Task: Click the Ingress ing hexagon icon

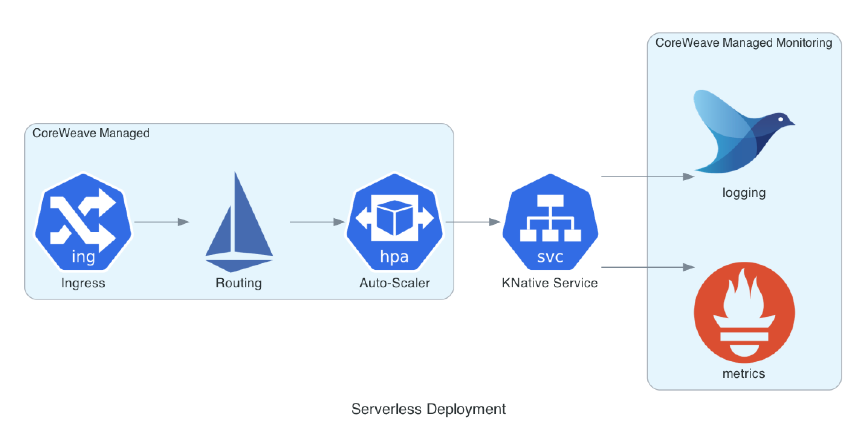Action: 83,222
